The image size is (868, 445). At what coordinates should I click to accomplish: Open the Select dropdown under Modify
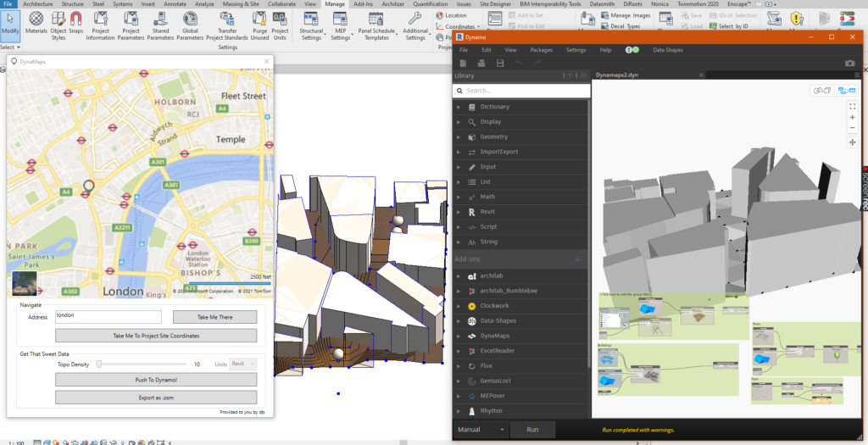coord(10,47)
